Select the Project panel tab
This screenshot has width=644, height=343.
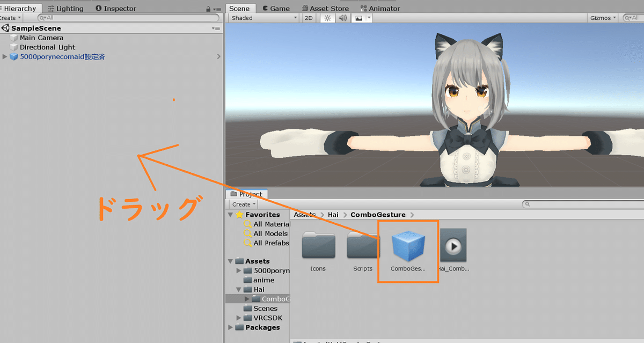[x=246, y=194]
